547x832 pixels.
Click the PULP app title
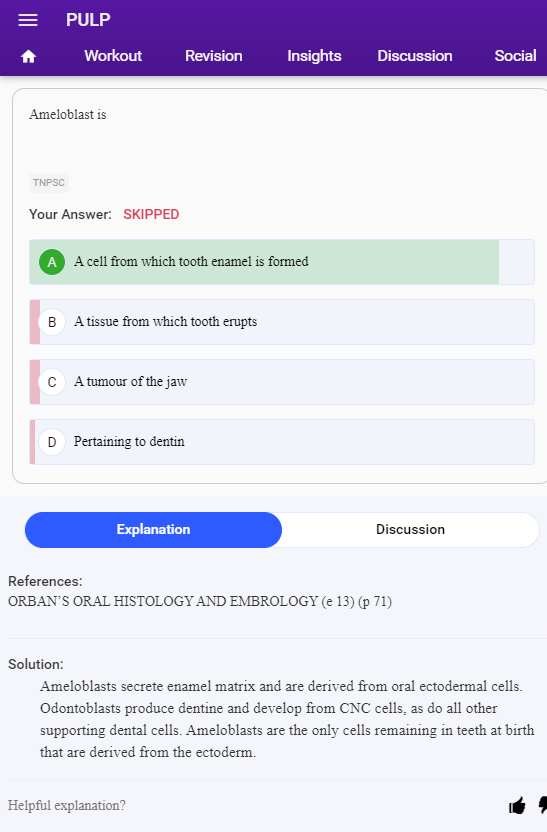tap(88, 20)
